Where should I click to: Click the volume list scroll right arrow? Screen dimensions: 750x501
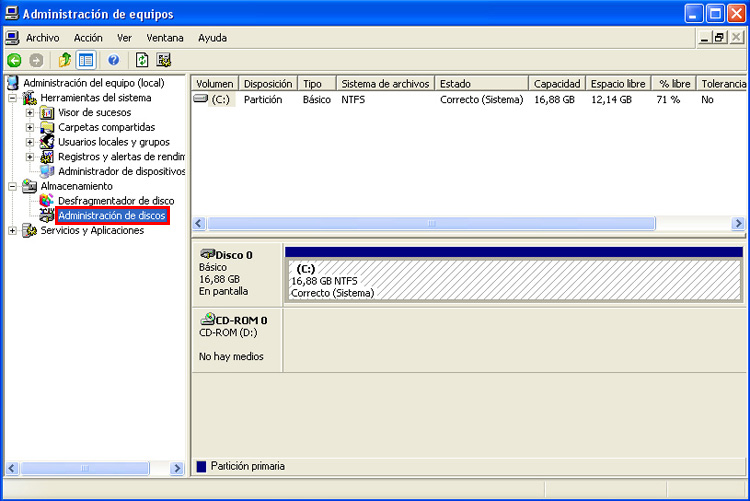pos(738,223)
